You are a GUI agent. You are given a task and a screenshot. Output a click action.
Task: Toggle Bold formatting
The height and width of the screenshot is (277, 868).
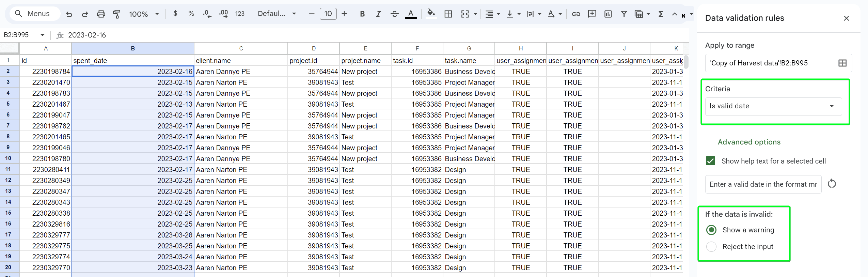(x=362, y=14)
